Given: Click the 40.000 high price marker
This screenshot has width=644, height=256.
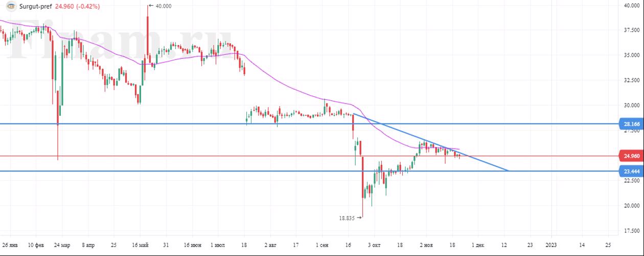Looking at the screenshot, I should point(163,6).
